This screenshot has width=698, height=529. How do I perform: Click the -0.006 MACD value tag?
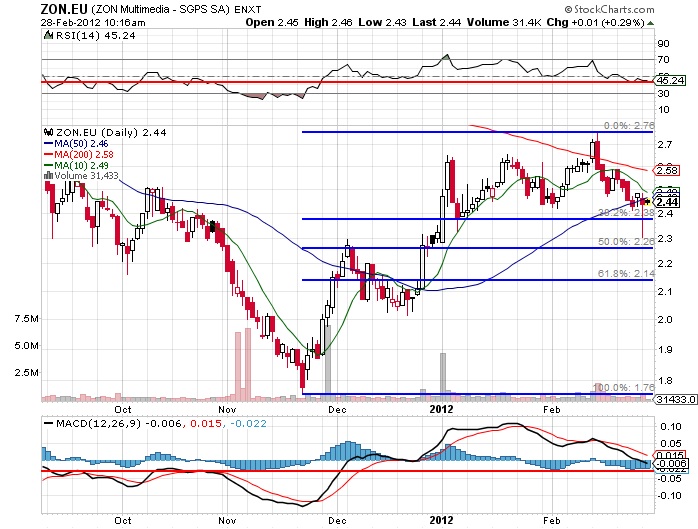point(670,464)
